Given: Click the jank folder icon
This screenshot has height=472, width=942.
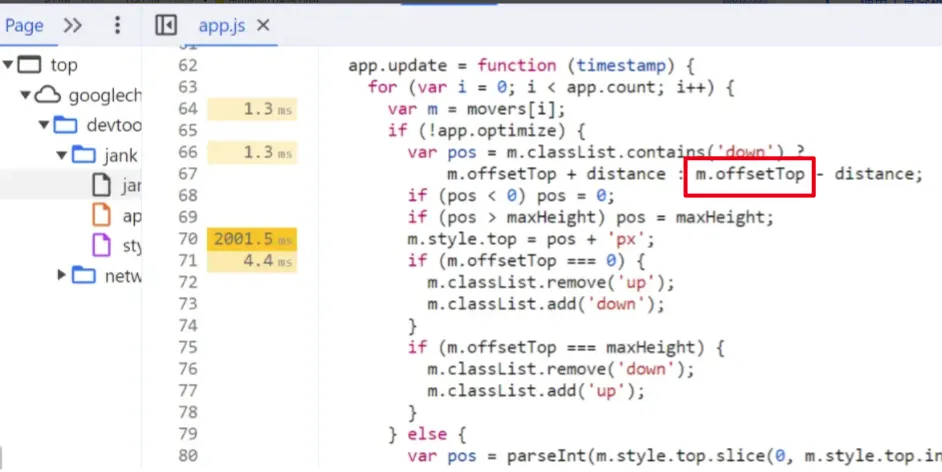Looking at the screenshot, I should pos(84,155).
